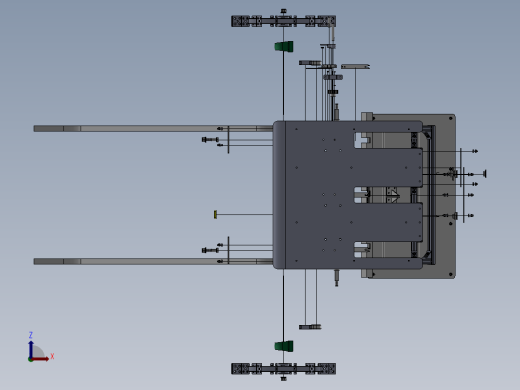The width and height of the screenshot is (520, 390).
Task: Select the upper green block on the vertical shaft
Action: coord(284,46)
